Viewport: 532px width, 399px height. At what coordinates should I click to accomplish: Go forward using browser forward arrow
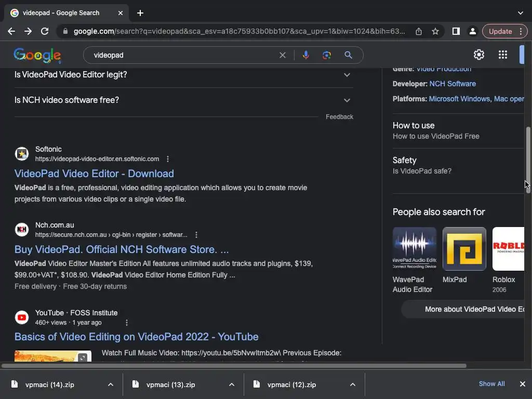pos(28,32)
